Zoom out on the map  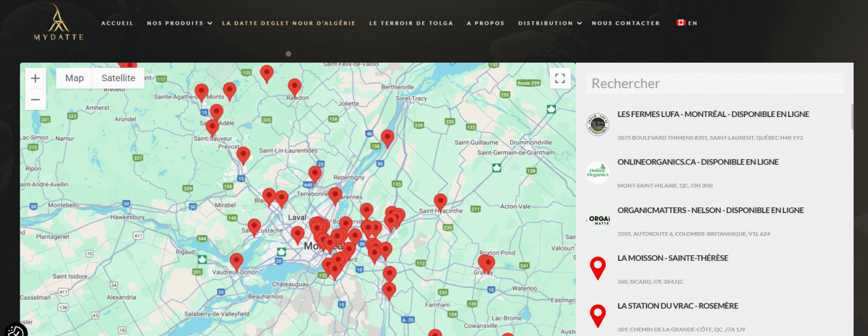pyautogui.click(x=36, y=100)
